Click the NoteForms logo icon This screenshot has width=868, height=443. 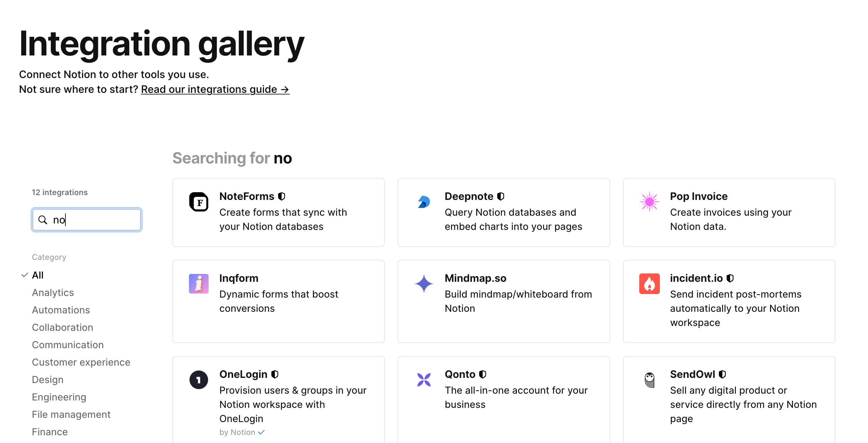click(199, 202)
